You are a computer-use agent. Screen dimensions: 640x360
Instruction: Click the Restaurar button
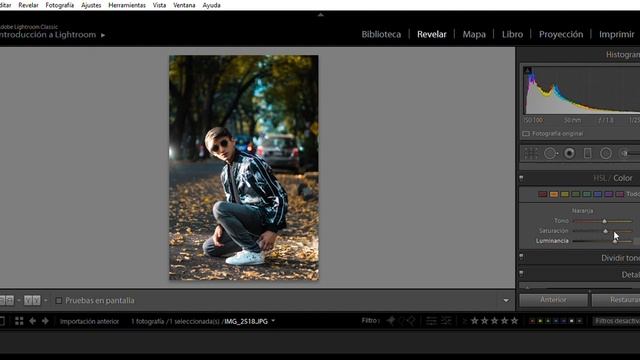tap(616, 300)
